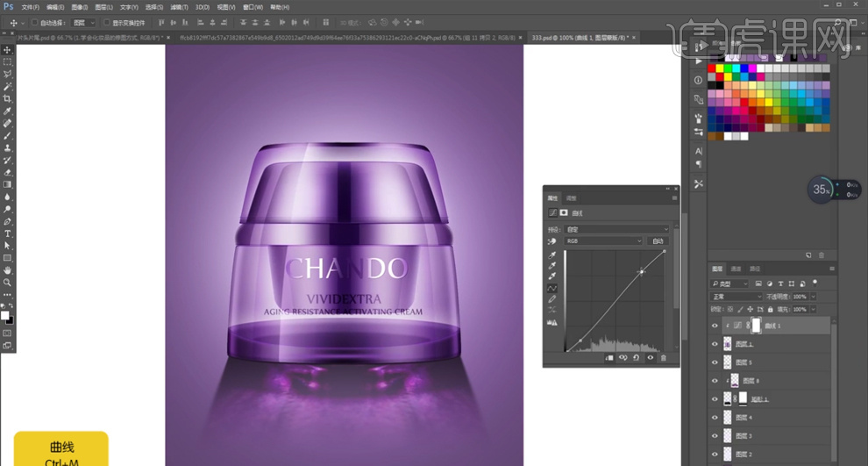
Task: Click the foreground color box
Action: click(5, 316)
